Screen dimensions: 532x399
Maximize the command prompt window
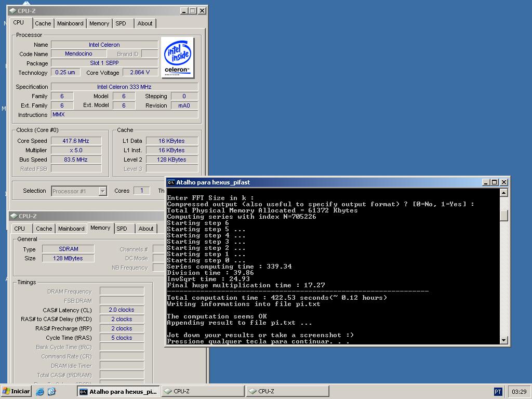tap(495, 182)
